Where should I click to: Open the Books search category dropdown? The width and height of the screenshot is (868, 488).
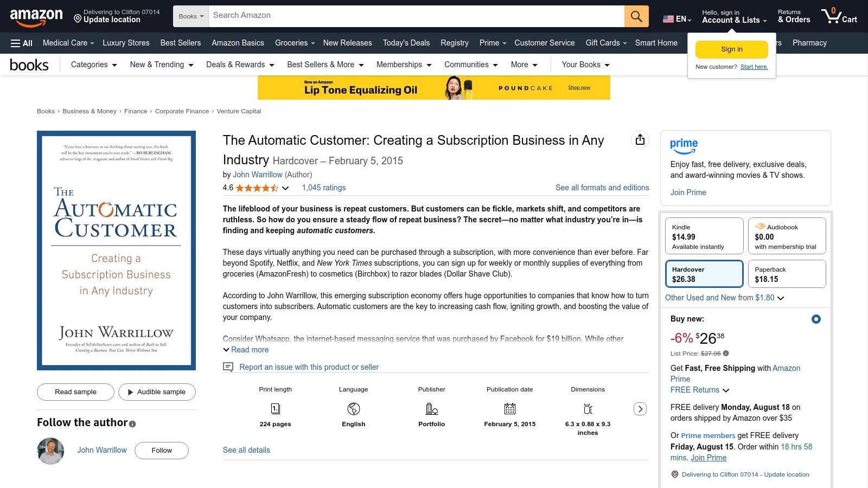pyautogui.click(x=191, y=16)
